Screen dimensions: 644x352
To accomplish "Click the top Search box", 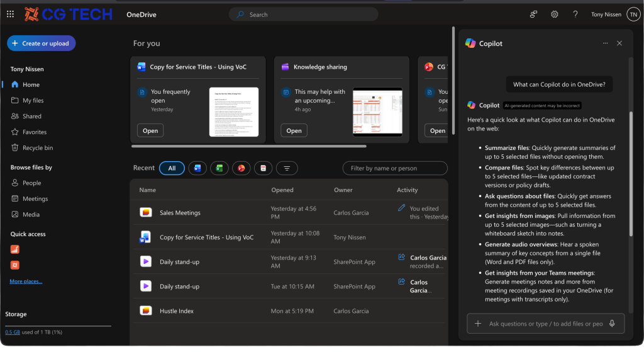I will click(x=304, y=14).
